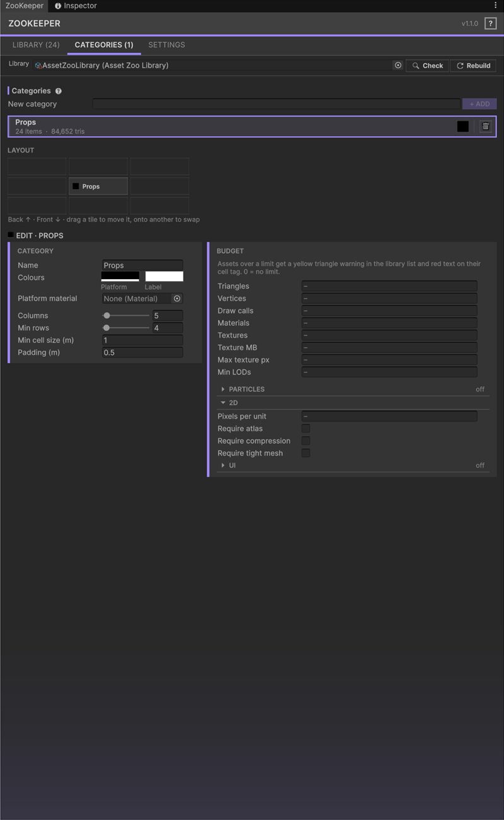Open the Library object picker circle
This screenshot has height=820, width=504.
coord(398,65)
